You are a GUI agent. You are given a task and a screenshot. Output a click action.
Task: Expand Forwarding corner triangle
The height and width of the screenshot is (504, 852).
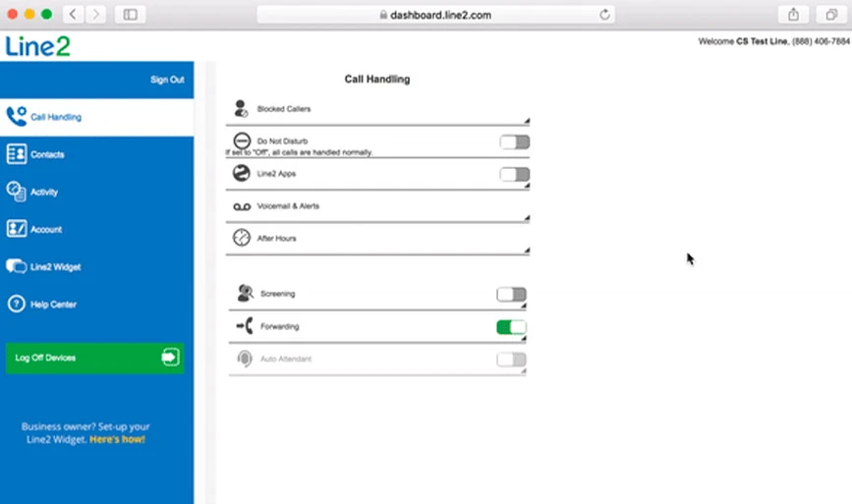[523, 339]
